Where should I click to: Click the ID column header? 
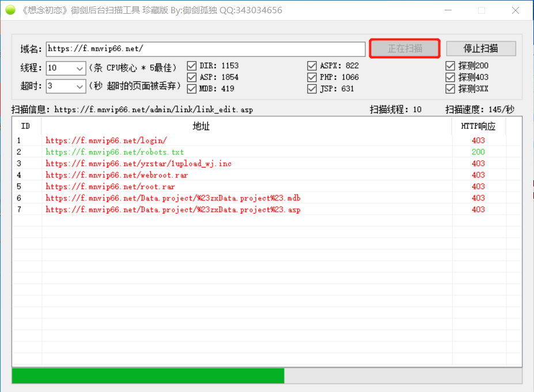[26, 126]
